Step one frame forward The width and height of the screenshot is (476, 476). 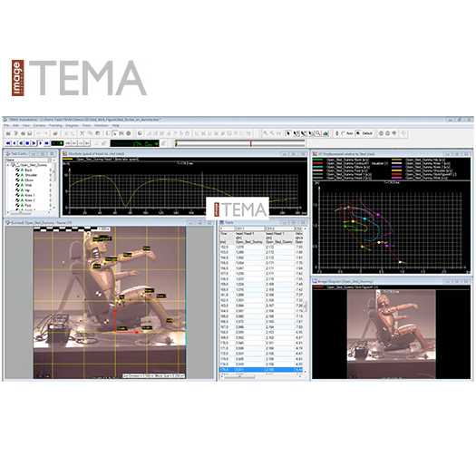40,143
